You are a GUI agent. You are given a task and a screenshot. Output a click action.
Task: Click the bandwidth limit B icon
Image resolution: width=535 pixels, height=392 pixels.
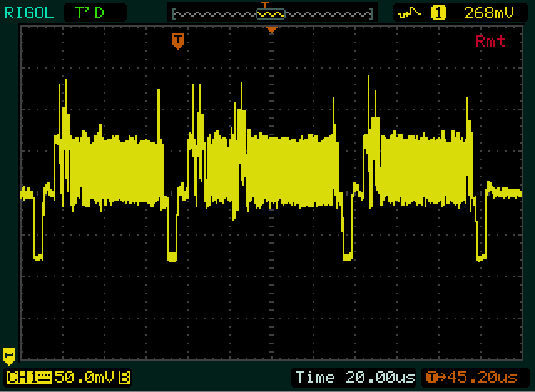[x=125, y=378]
